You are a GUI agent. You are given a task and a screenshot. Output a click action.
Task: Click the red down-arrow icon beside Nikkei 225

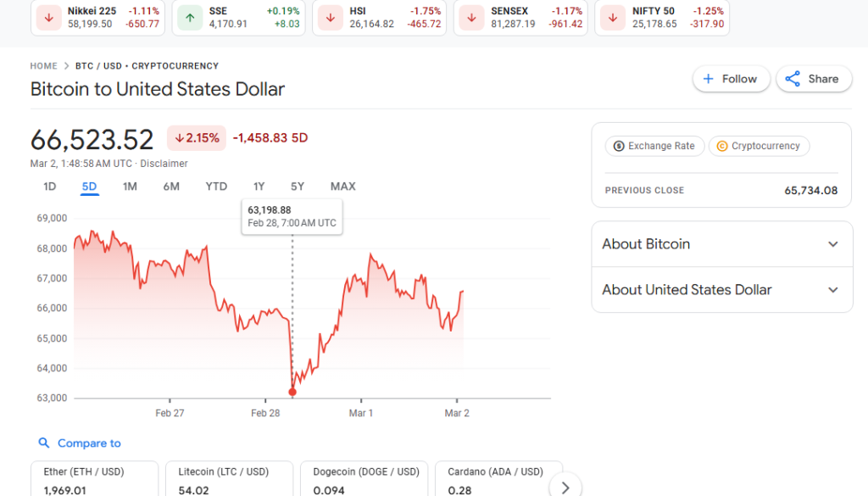point(48,17)
